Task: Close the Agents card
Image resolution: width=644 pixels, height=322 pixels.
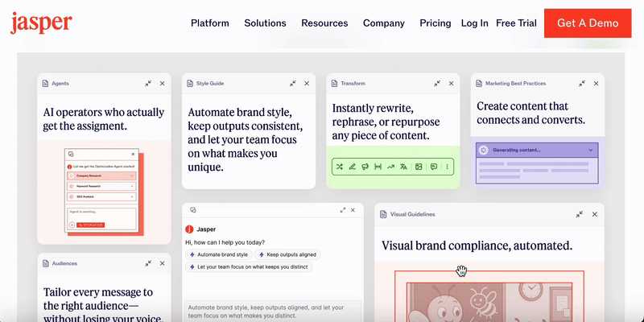Action: pos(163,84)
